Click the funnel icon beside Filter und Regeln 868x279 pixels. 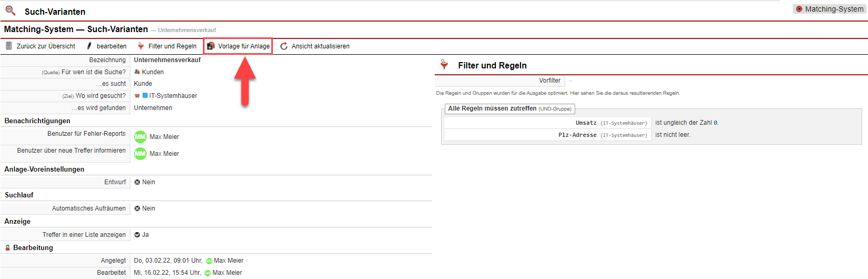(x=141, y=46)
